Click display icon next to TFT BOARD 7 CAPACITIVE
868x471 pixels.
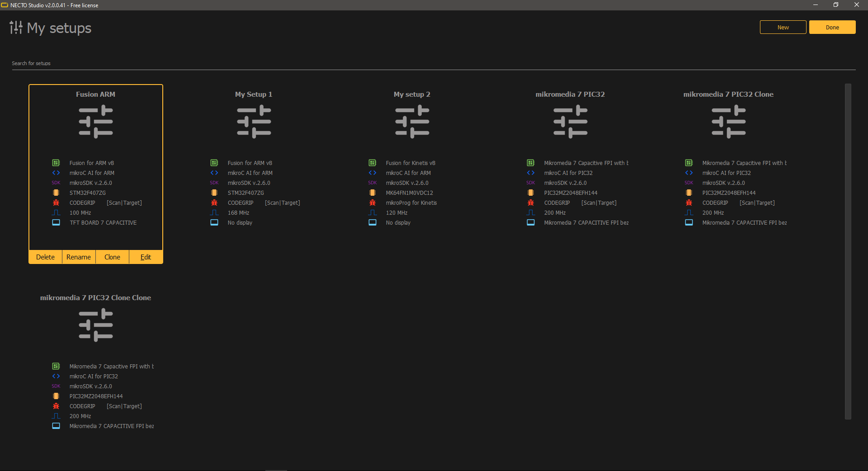coord(56,222)
